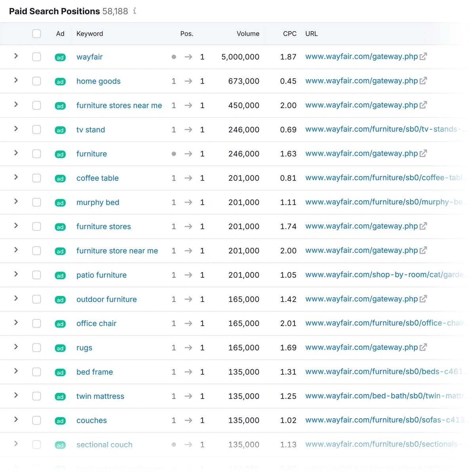Click the ad badge for home goods
The width and height of the screenshot is (475, 476).
coord(60,82)
